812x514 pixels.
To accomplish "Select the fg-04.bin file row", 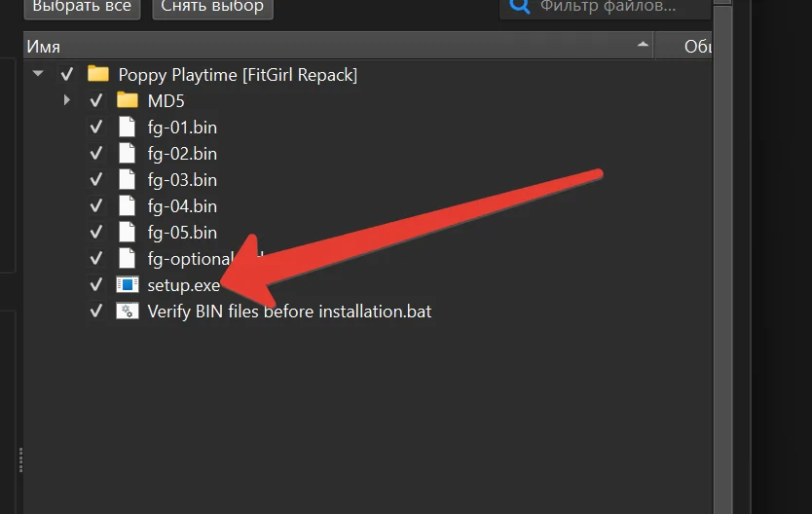I will pyautogui.click(x=182, y=206).
